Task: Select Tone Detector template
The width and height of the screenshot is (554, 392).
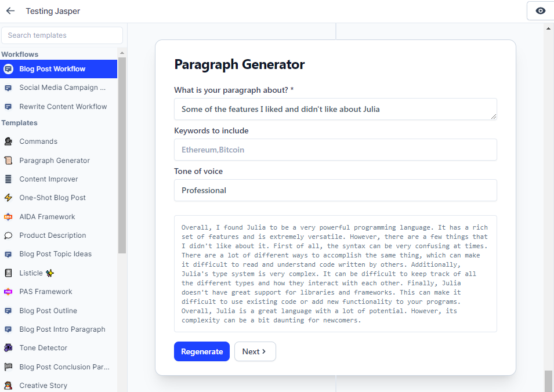Action: (59, 348)
